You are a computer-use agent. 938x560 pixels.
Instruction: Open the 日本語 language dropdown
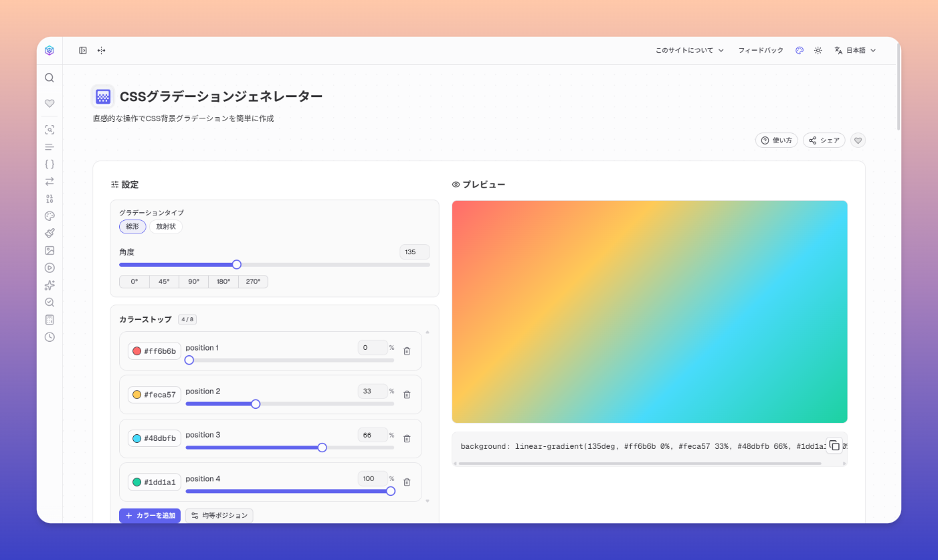tap(855, 50)
